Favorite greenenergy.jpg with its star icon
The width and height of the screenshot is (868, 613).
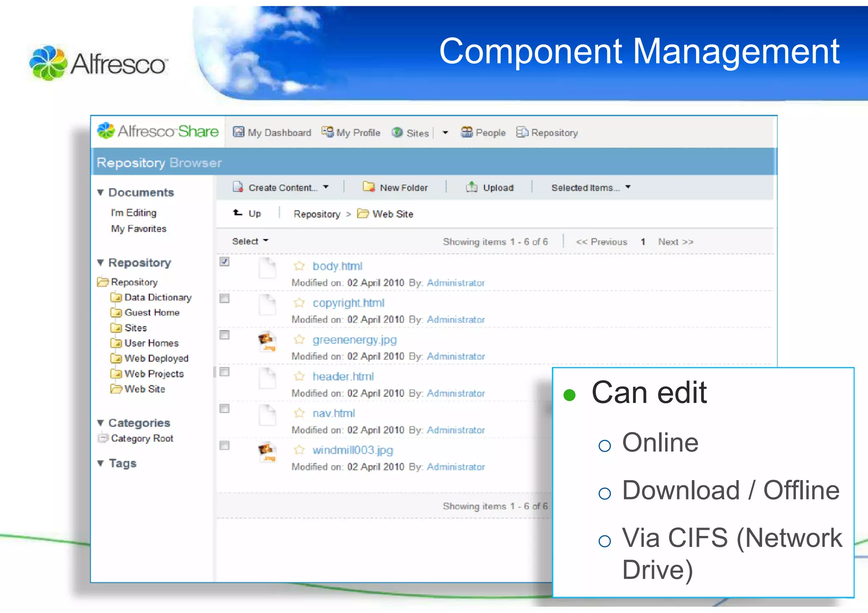[x=299, y=339]
